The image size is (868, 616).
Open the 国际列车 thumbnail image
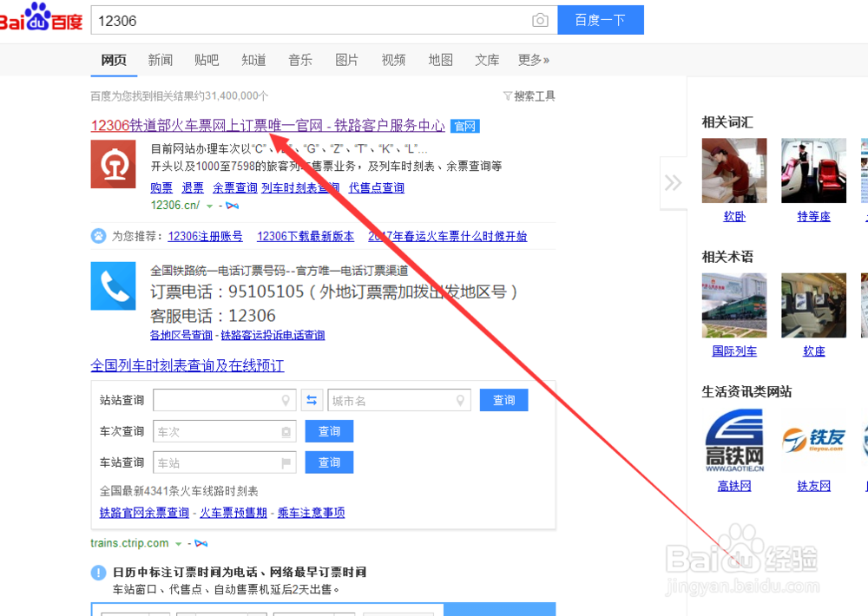(x=734, y=305)
